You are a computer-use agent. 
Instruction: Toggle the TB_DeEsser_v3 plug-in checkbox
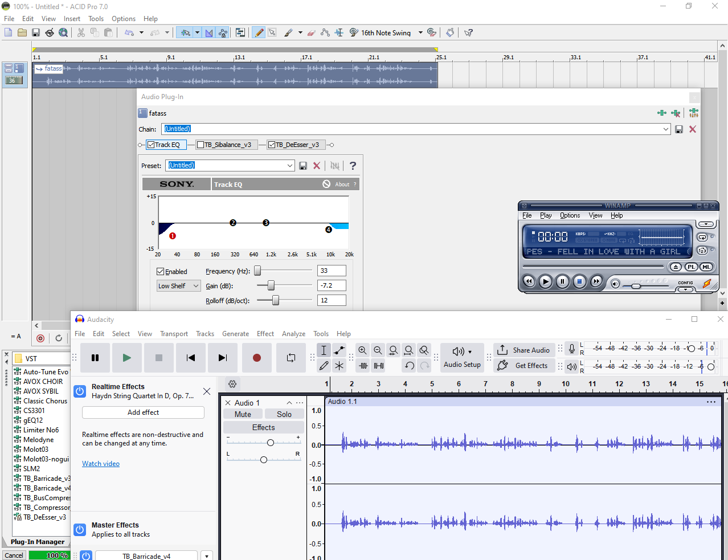point(272,145)
